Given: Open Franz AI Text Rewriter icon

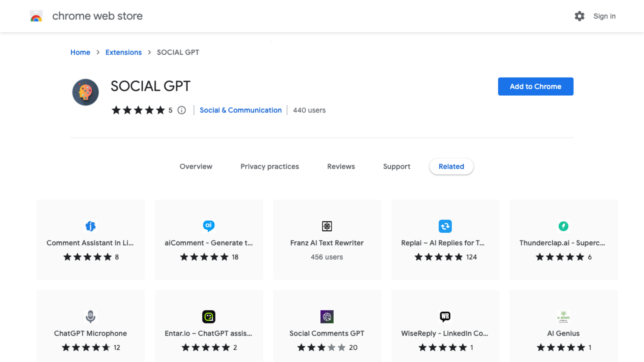Looking at the screenshot, I should click(327, 226).
